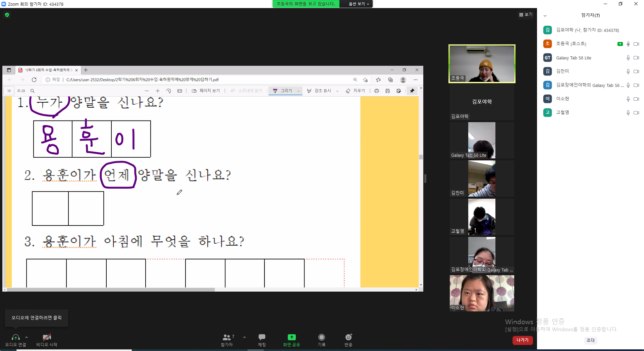Viewport: 644px width, 351px height.
Task: Expand participants options caret in bottom toolbar
Action: coord(245,337)
